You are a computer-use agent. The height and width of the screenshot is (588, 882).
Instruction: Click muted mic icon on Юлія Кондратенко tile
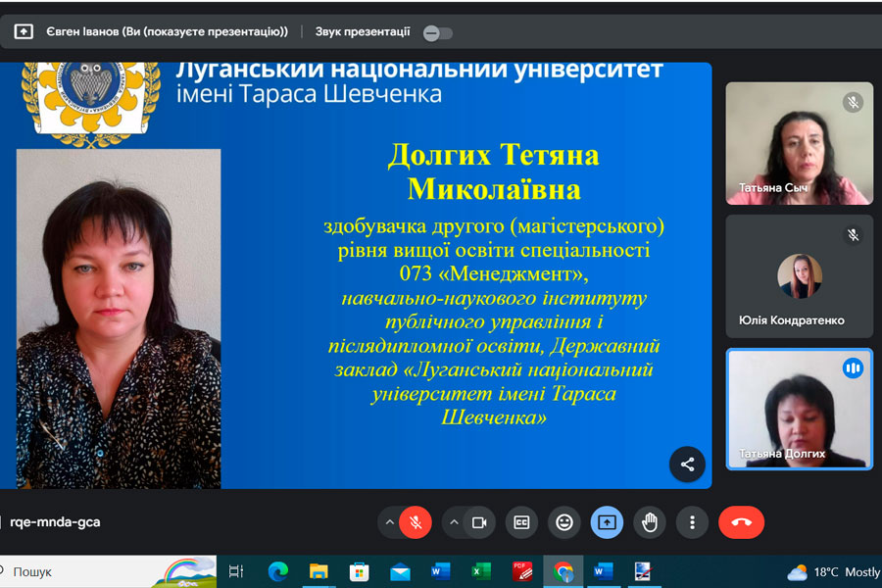coord(853,235)
